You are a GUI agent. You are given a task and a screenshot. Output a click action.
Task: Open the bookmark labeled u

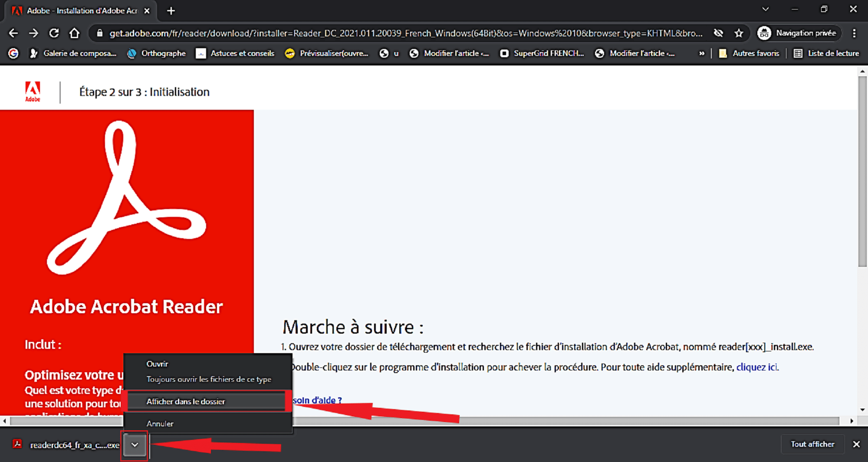(x=389, y=53)
